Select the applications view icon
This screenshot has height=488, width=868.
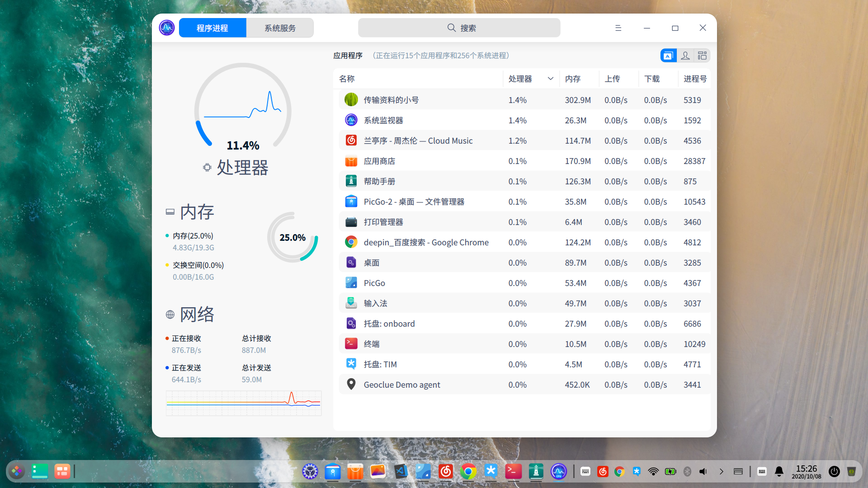(x=668, y=55)
